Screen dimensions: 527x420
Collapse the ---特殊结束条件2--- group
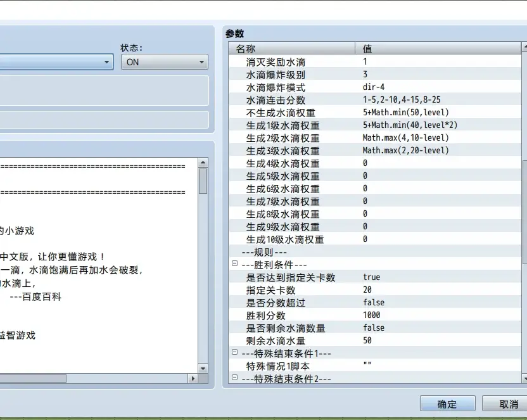234,378
